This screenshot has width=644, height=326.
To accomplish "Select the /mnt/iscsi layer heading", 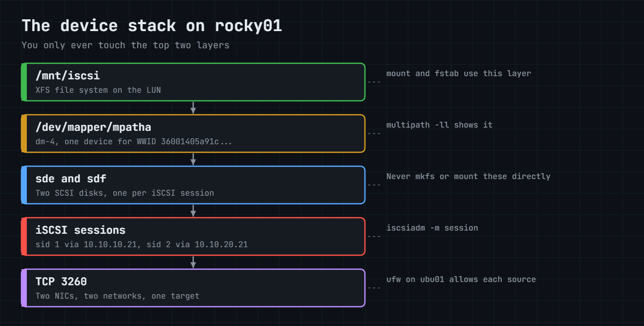I will coord(68,76).
